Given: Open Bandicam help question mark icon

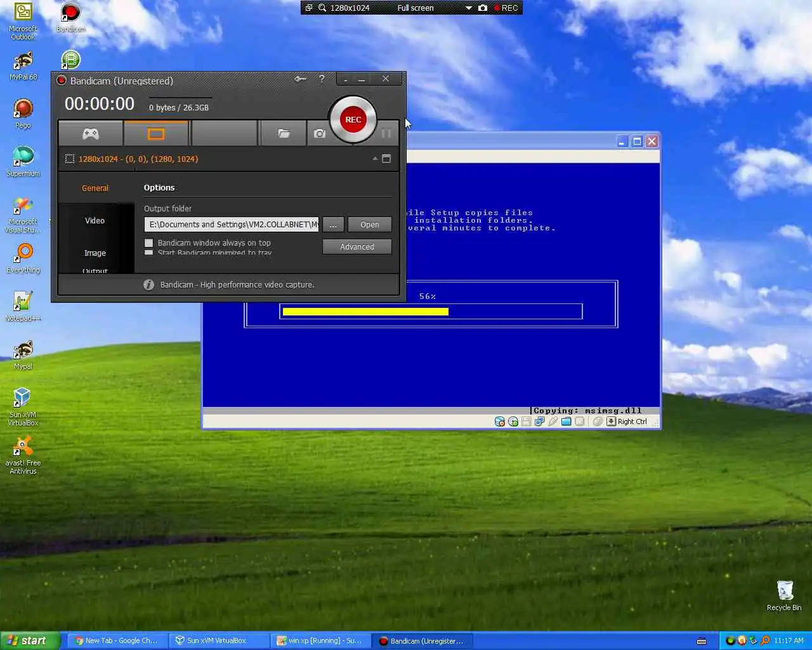Looking at the screenshot, I should [x=322, y=79].
